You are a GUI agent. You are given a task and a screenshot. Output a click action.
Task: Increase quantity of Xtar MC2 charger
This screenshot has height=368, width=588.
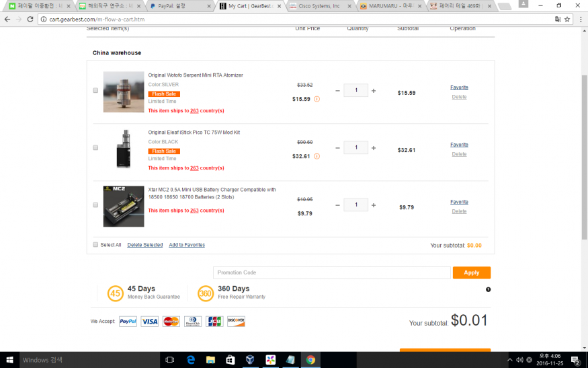click(x=374, y=205)
